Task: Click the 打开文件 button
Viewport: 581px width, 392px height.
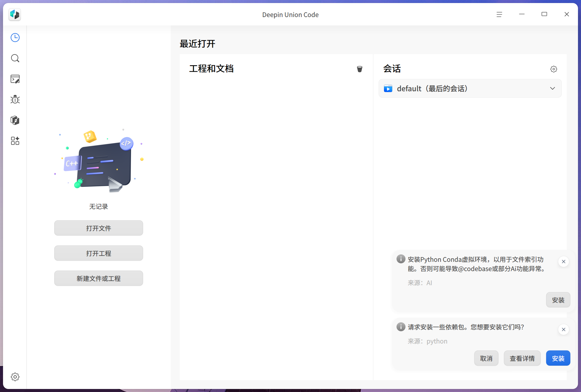Action: 99,228
